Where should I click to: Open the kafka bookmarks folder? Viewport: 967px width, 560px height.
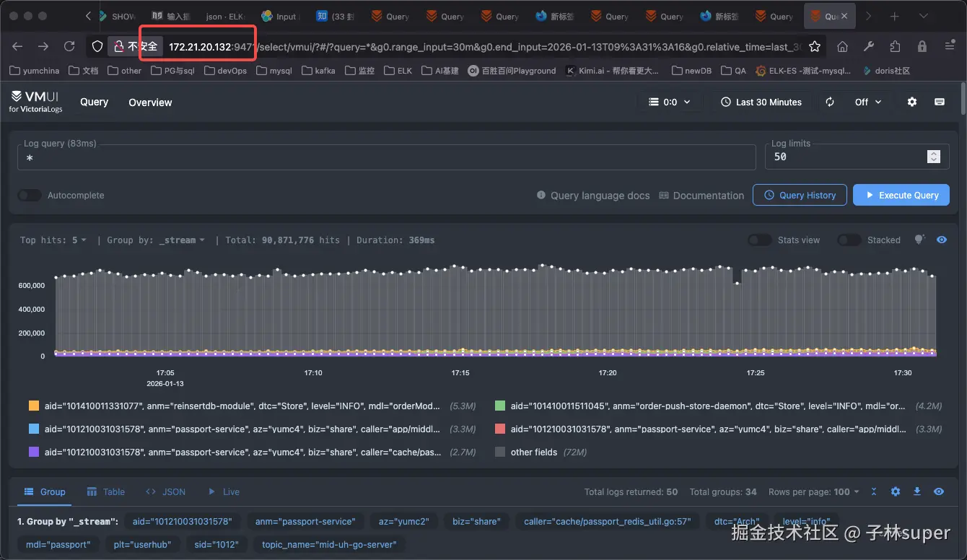click(x=318, y=71)
